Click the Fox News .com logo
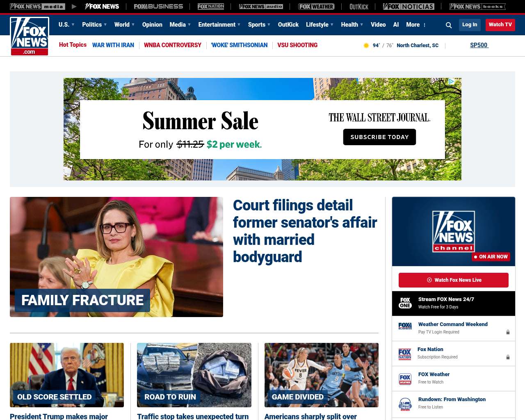 [30, 36]
